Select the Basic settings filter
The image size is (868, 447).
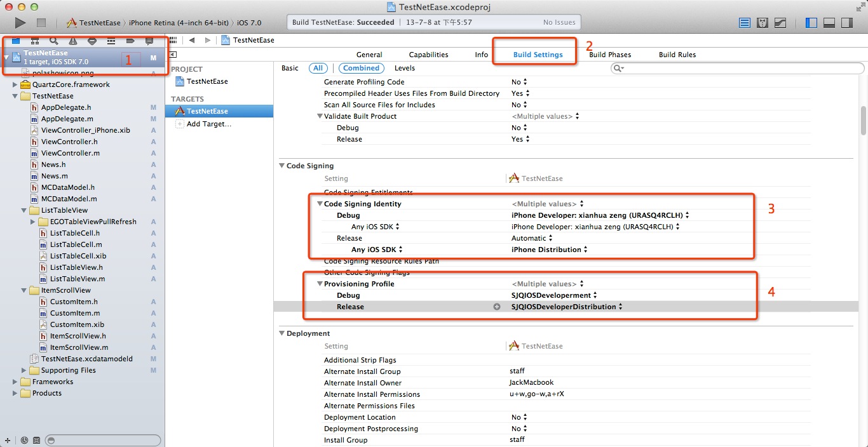[x=290, y=68]
